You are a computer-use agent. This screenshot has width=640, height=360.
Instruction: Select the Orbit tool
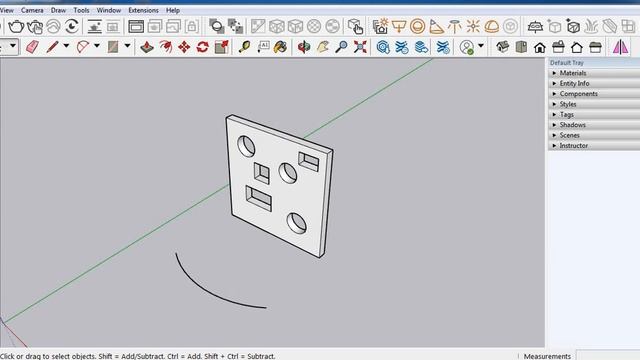pos(304,47)
